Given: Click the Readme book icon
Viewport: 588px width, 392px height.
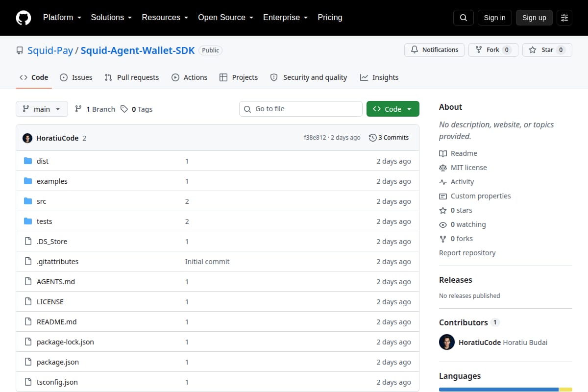Looking at the screenshot, I should click(x=443, y=153).
